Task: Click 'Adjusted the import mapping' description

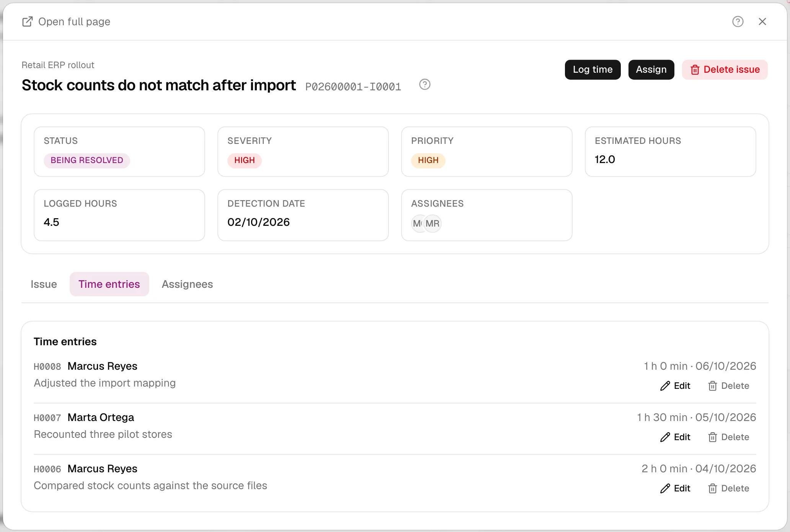Action: point(104,383)
